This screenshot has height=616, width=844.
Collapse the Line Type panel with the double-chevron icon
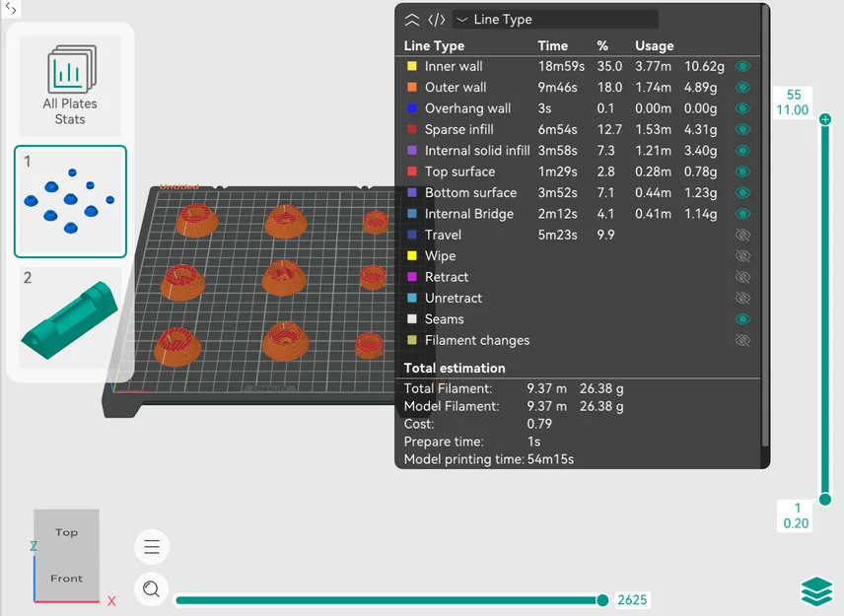tap(412, 20)
